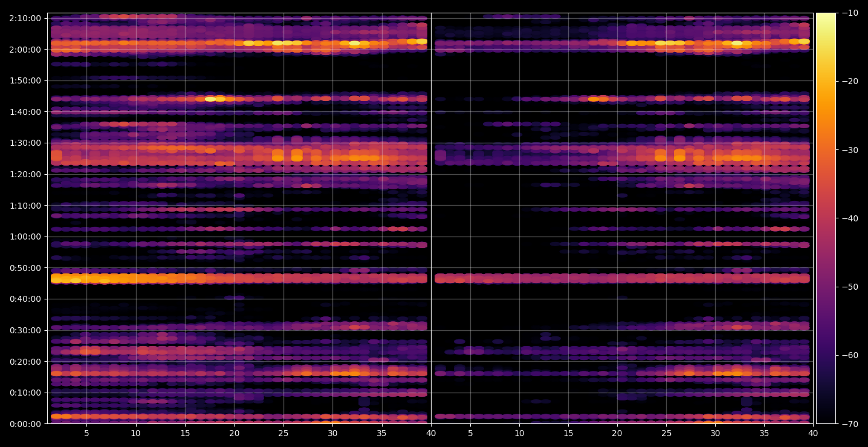
Task: Pick x-axis tick 30 under left heatmap
Action: click(332, 434)
